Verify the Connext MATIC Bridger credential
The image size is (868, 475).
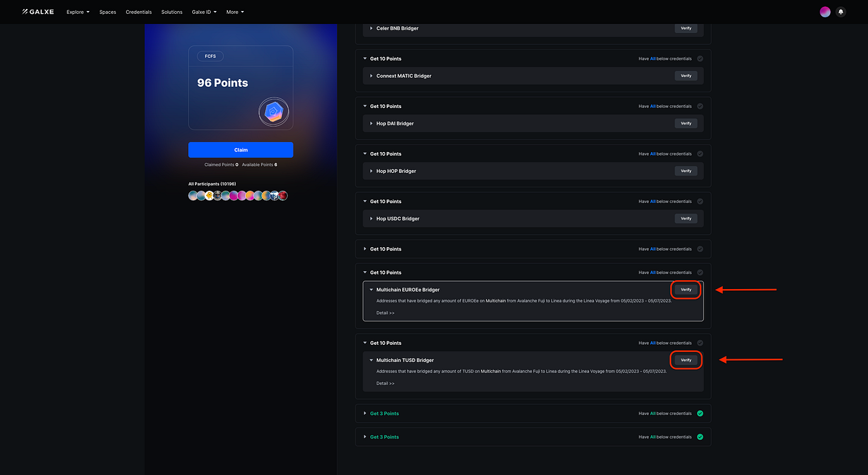[x=685, y=76]
